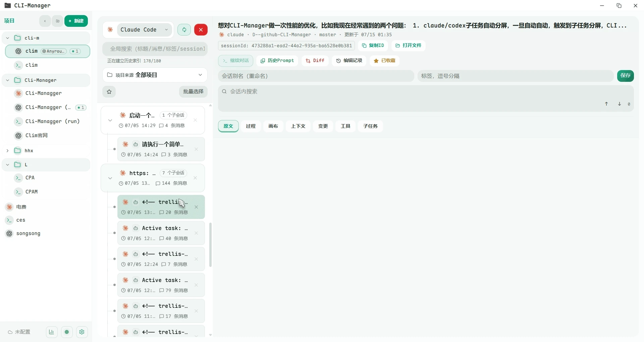The width and height of the screenshot is (644, 342).
Task: Click the green status dot button
Action: tap(67, 332)
